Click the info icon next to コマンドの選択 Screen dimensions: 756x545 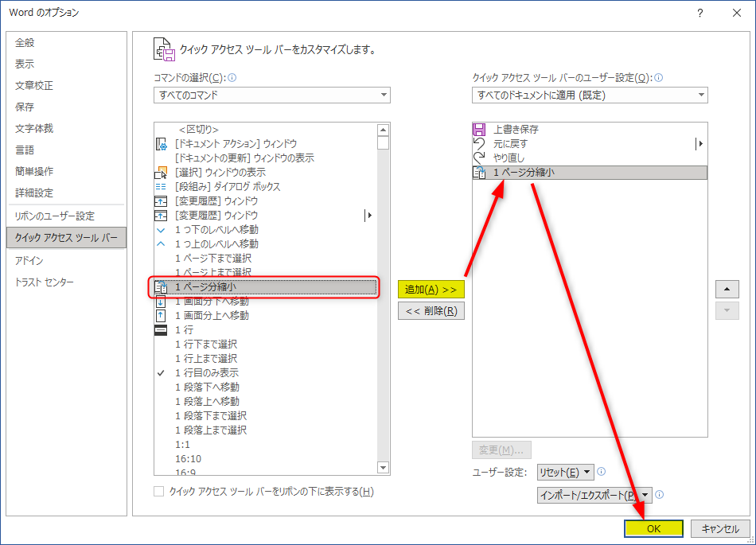point(232,78)
